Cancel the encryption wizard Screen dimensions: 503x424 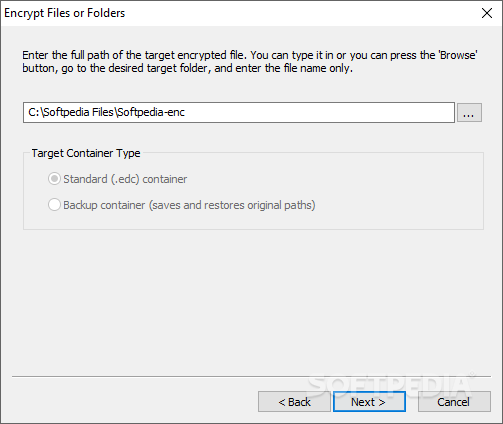coord(454,402)
